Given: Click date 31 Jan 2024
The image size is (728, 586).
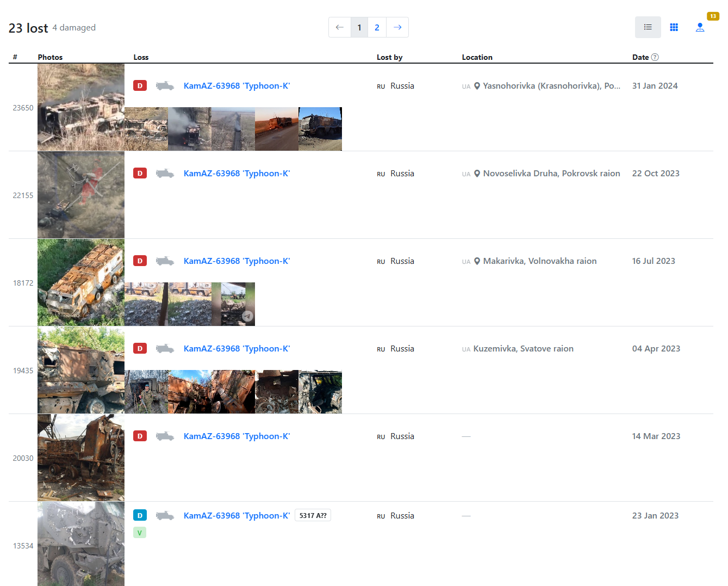Looking at the screenshot, I should [655, 86].
